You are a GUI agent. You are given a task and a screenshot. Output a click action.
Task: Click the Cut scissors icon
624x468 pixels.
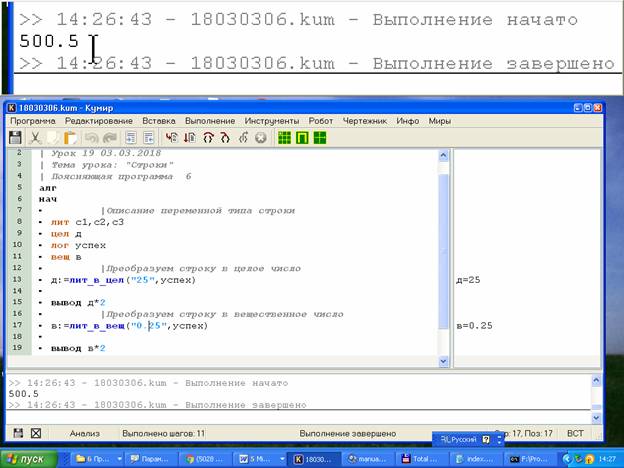35,138
